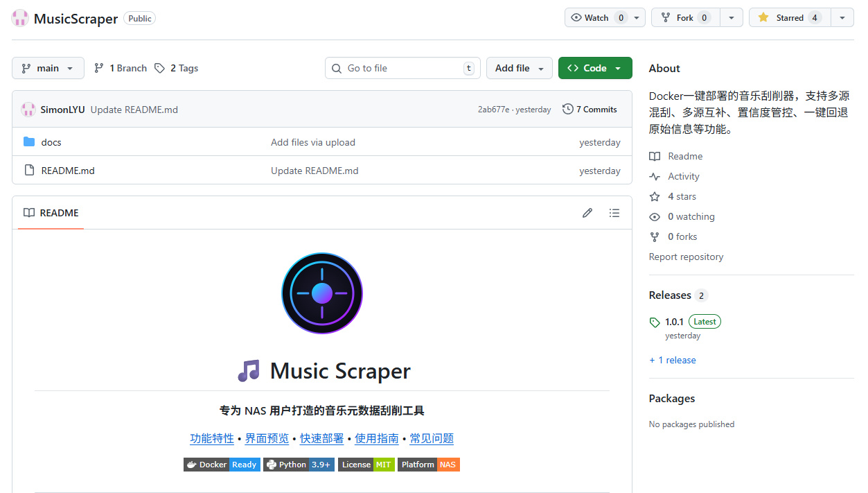This screenshot has width=868, height=493.
Task: Select the README tab
Action: [x=51, y=213]
